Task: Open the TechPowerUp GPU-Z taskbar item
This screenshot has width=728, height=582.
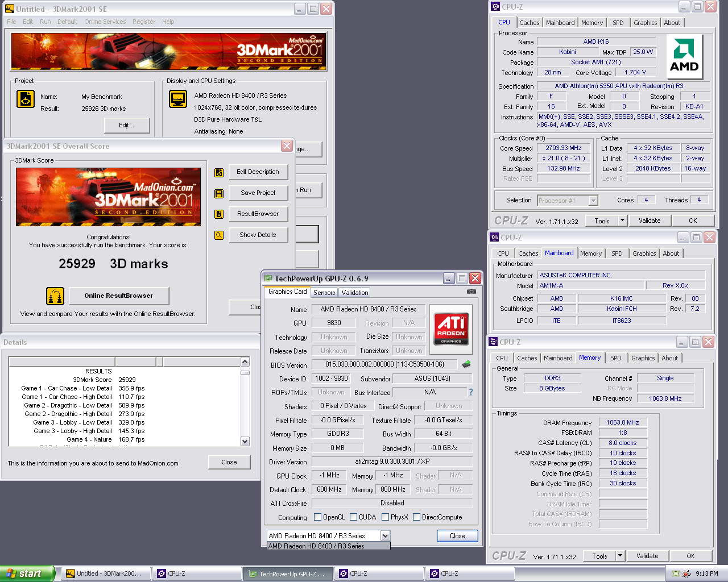Action: [288, 573]
